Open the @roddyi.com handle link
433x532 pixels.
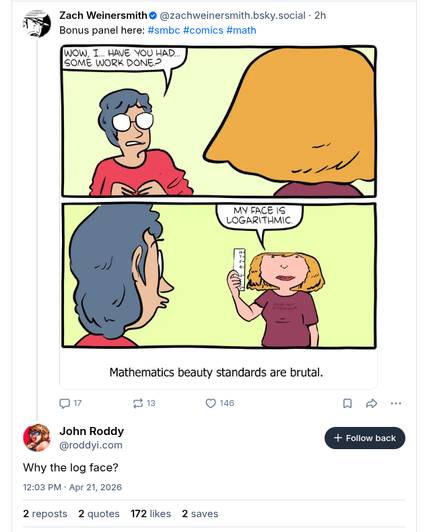point(91,445)
